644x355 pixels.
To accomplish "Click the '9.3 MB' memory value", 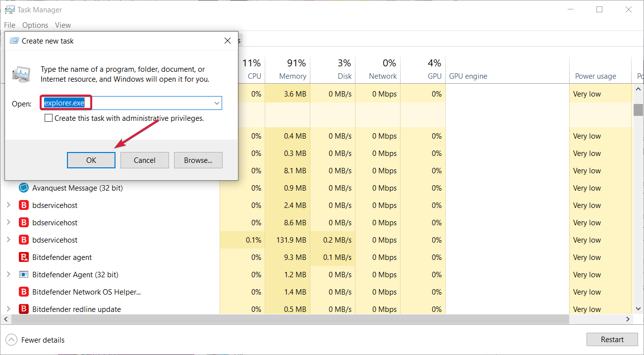I will tap(295, 257).
